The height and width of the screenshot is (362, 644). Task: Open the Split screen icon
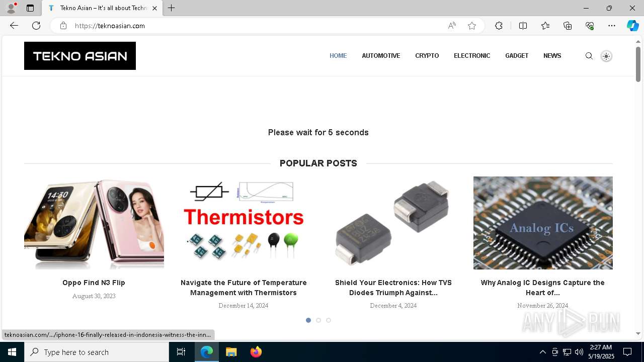523,26
